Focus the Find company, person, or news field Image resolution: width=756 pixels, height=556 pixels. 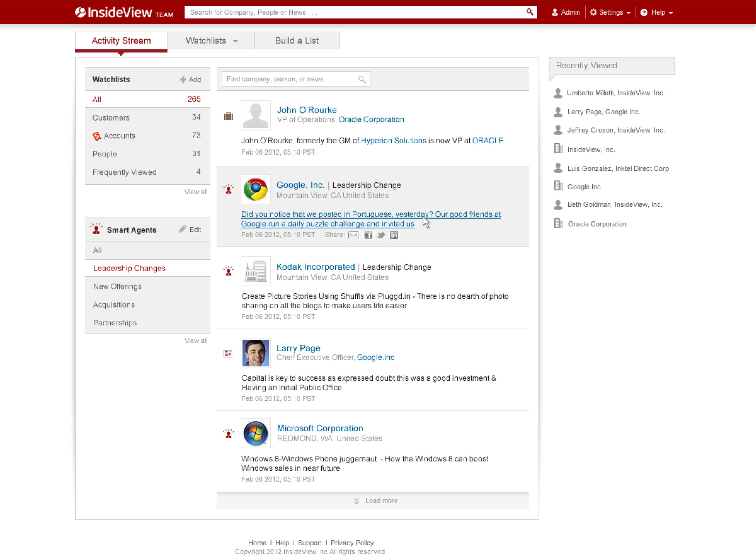point(296,79)
